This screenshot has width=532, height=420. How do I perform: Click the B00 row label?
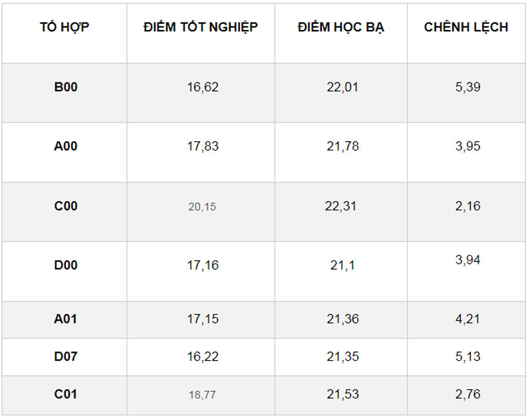[x=66, y=87]
